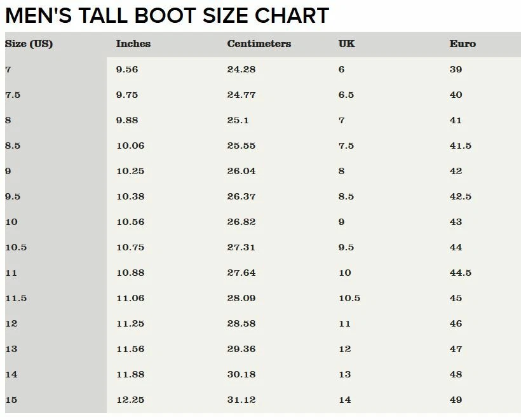Click the 27.31 centimeters cell
This screenshot has height=420, width=521.
pyautogui.click(x=241, y=247)
